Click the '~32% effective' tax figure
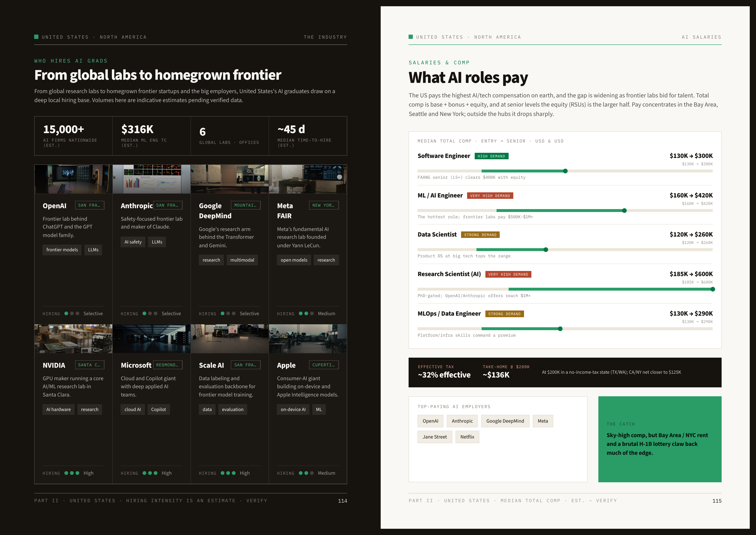This screenshot has height=535, width=756. tap(444, 375)
